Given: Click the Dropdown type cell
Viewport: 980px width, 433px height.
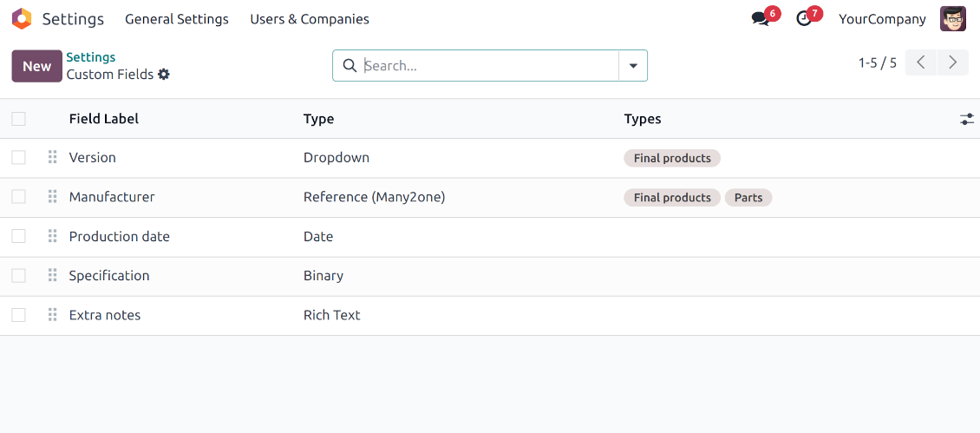Looking at the screenshot, I should coord(336,158).
